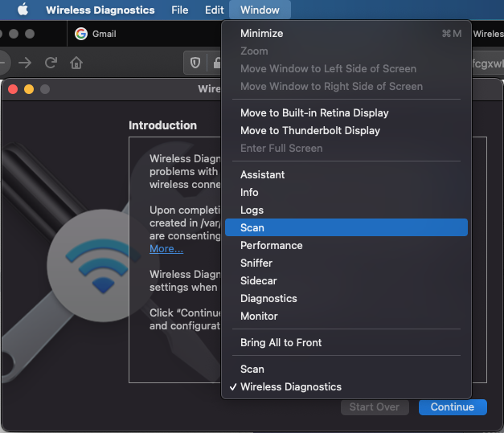Click the Google logo on Gmail tab
Viewport: 504px width, 433px height.
[81, 34]
